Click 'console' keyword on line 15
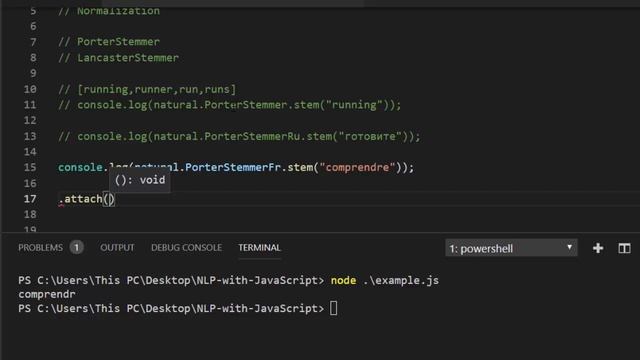 point(80,167)
